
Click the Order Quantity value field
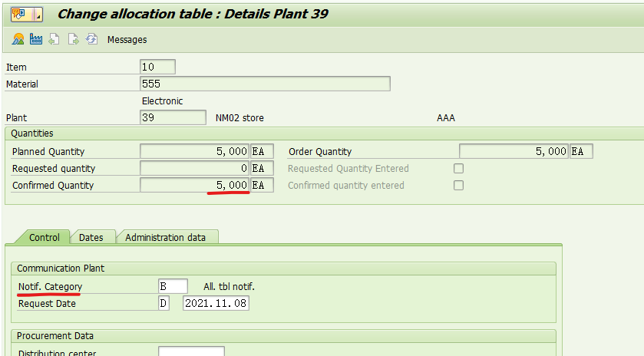pos(514,151)
